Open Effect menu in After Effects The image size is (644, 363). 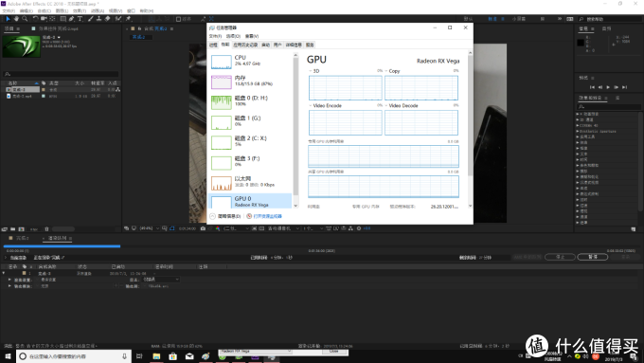[x=80, y=11]
